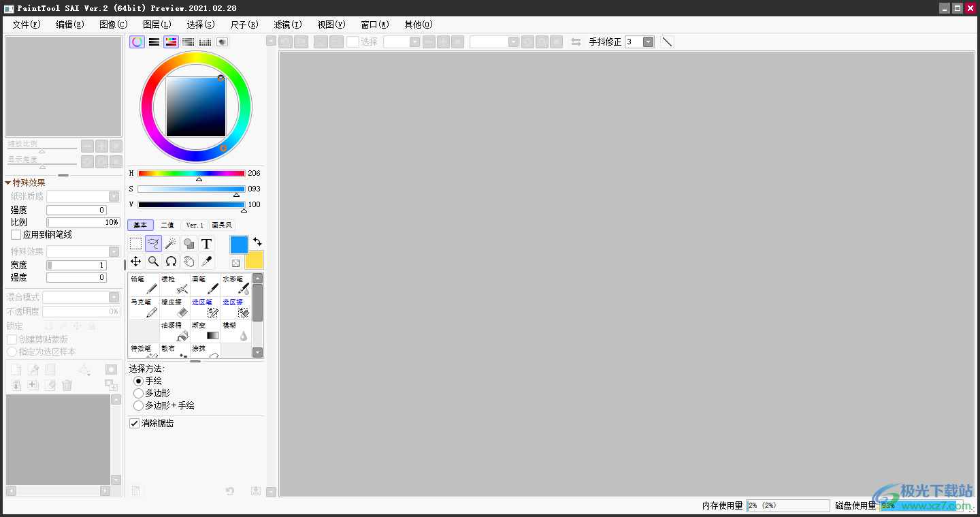Choose the 水彩笔 watercolor brush
The width and height of the screenshot is (980, 517).
(235, 285)
